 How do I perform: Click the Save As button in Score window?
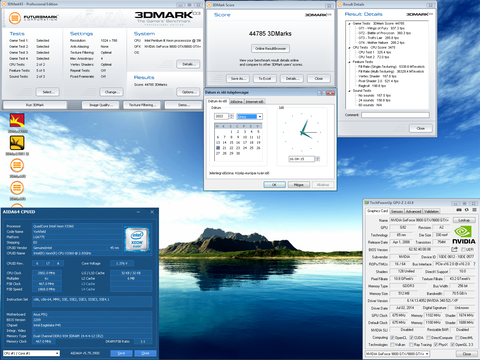[237, 79]
